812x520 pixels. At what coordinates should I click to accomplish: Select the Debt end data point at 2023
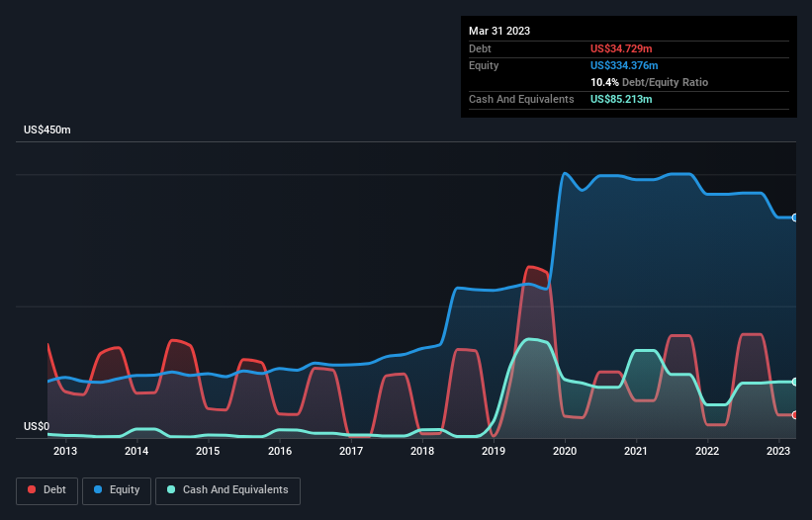795,415
